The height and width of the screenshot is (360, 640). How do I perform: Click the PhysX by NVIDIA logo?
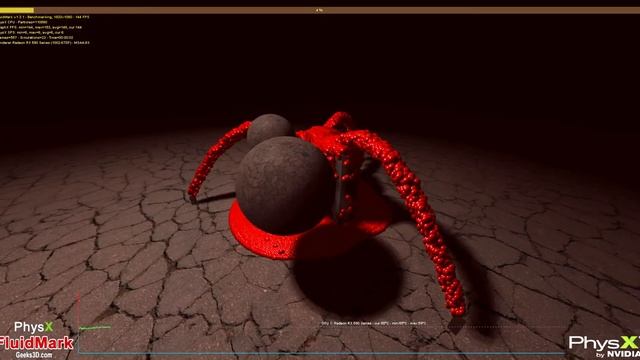(x=604, y=347)
